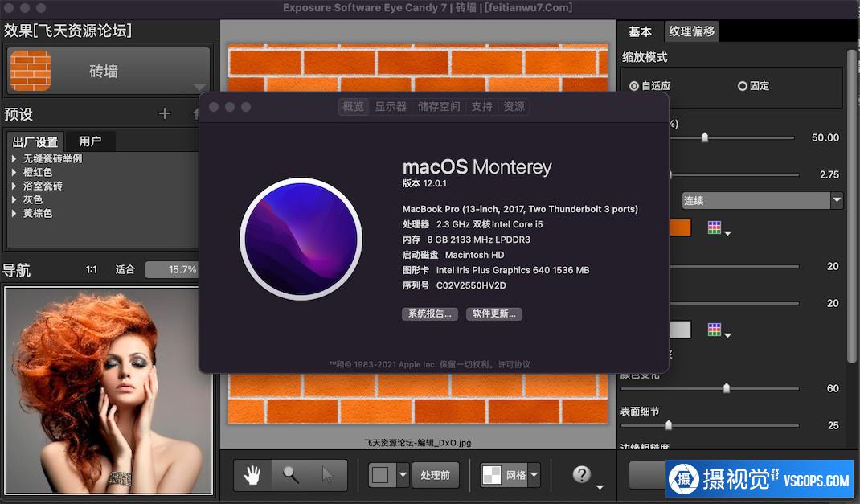Expand the 黄棕色 preset group
860x504 pixels.
(14, 213)
